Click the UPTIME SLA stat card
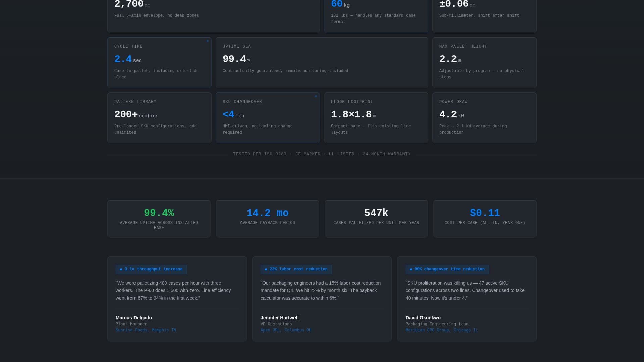 click(322, 62)
